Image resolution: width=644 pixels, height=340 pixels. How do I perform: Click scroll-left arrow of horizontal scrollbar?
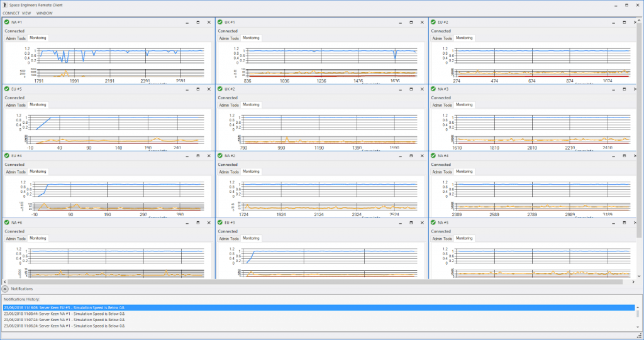(x=4, y=282)
